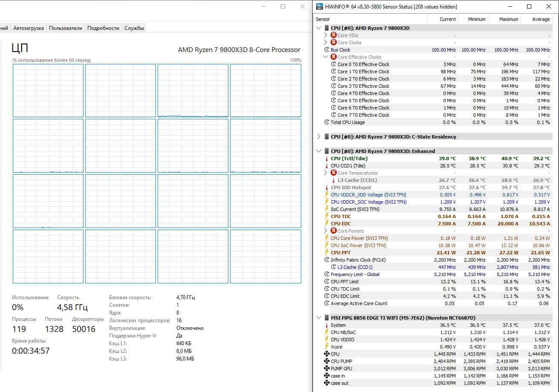Click the lightning icon beside CPU TDC
Viewport: 559px width, 392px height.
[327, 216]
